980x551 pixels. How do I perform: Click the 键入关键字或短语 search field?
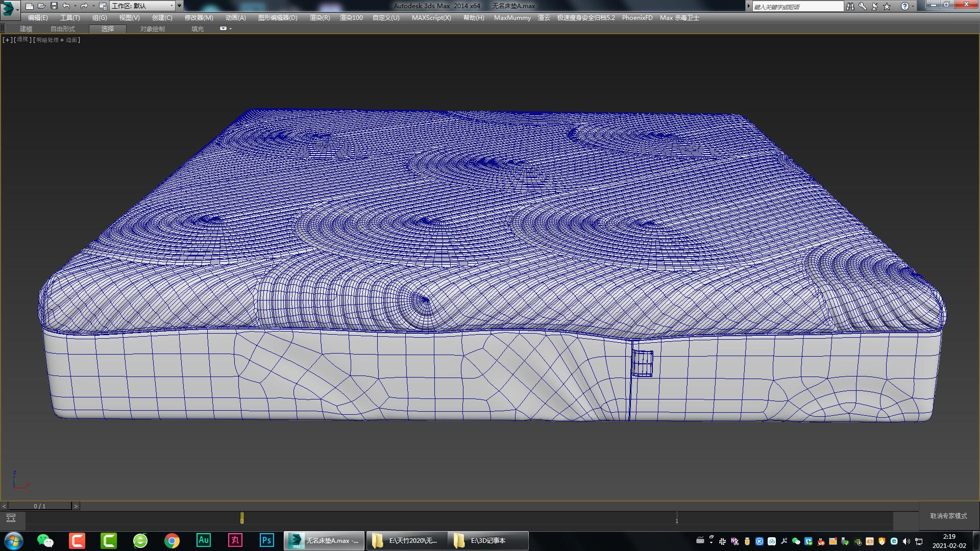(796, 6)
